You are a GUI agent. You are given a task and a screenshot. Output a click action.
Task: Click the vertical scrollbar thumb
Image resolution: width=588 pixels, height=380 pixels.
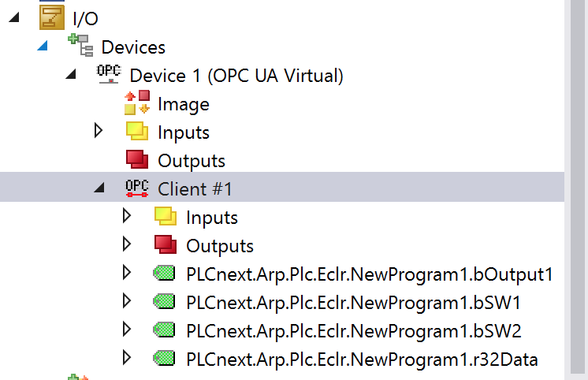579,187
